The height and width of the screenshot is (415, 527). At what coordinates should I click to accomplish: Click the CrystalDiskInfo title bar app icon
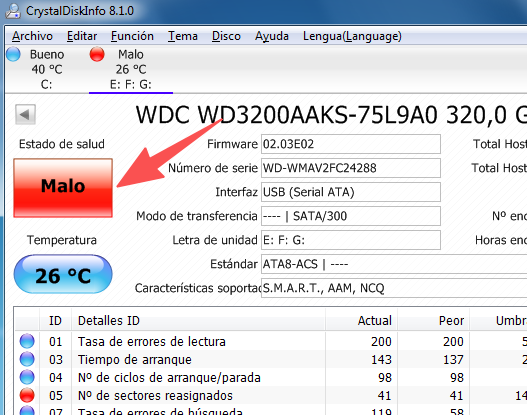point(13,11)
